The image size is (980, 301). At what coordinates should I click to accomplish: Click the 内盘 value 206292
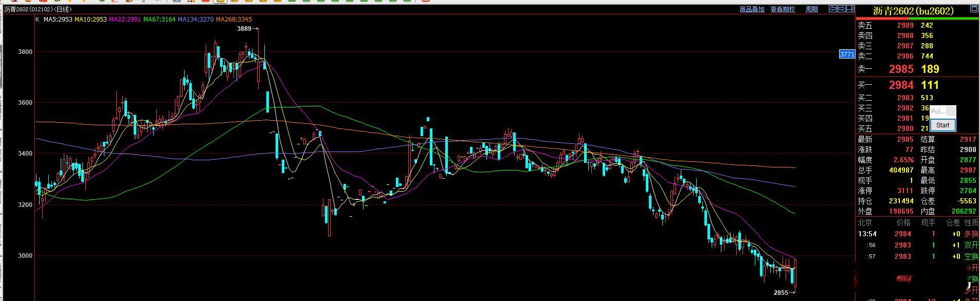[964, 211]
